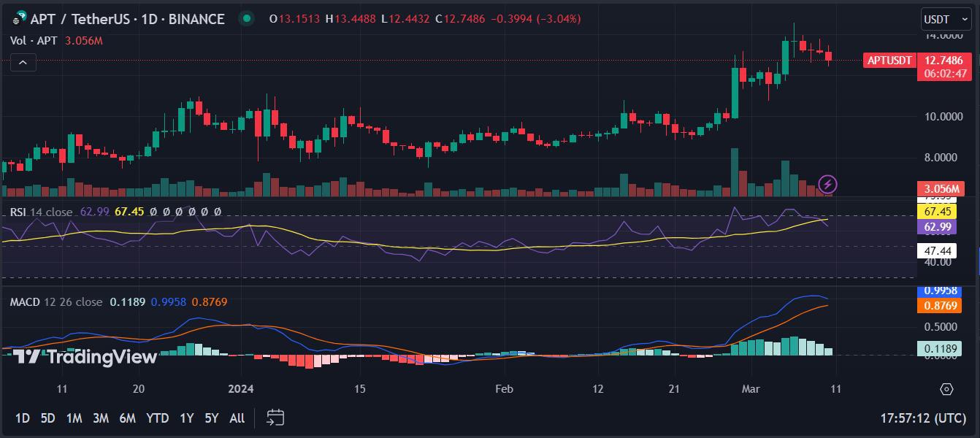Click the APT coin logo icon
The image size is (980, 438).
[19, 19]
